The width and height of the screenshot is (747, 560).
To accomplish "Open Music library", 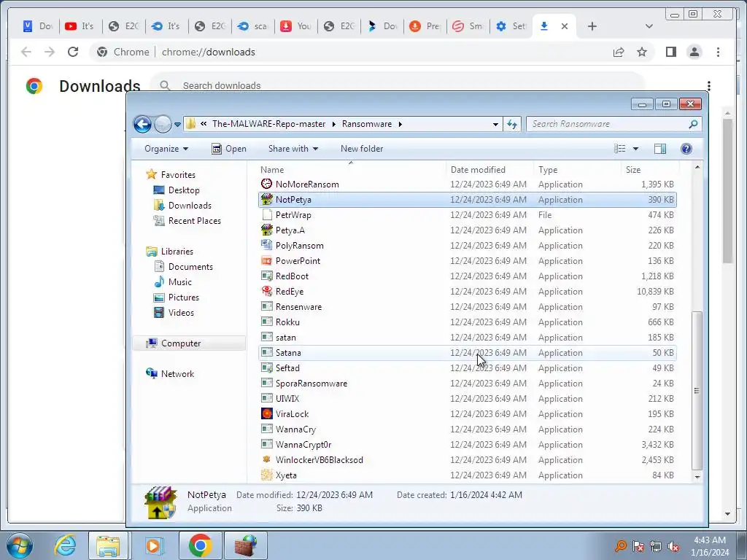I will click(x=179, y=282).
